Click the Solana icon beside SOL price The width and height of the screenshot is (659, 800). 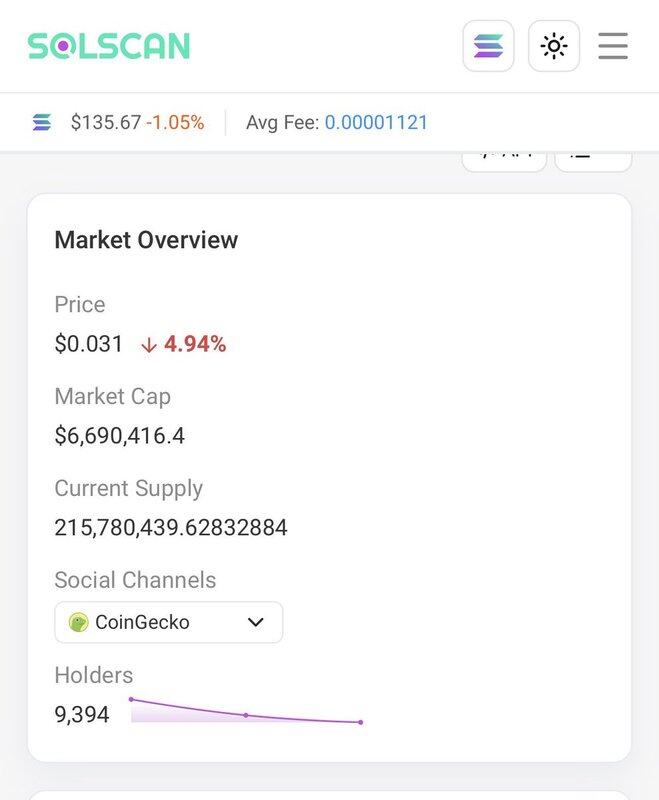[42, 123]
